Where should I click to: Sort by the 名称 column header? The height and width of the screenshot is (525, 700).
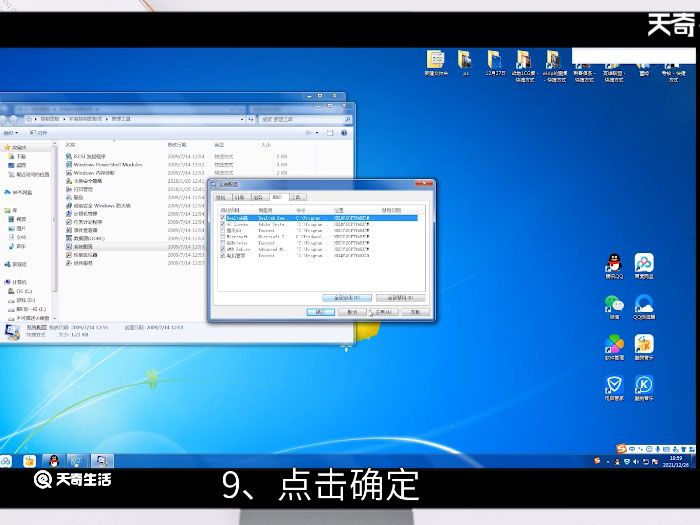[70, 145]
